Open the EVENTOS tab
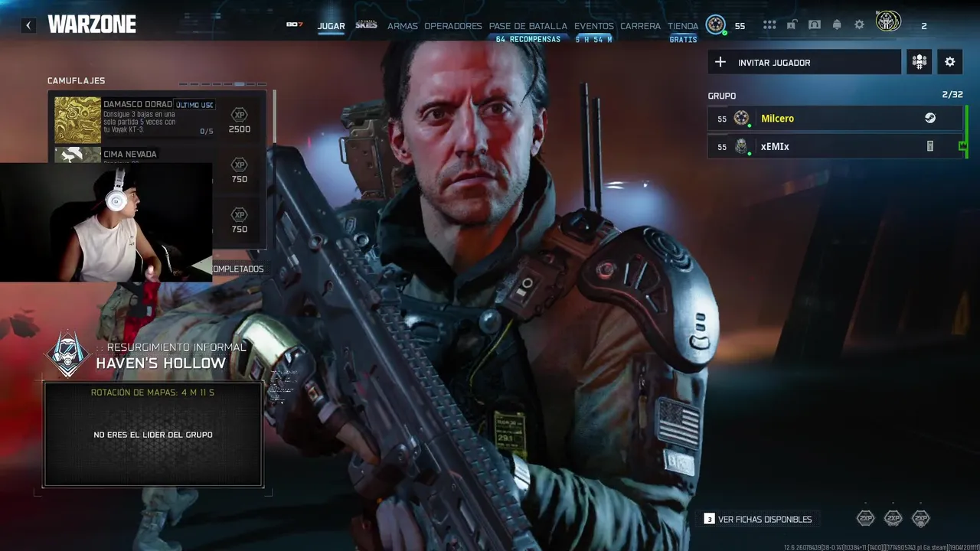The width and height of the screenshot is (980, 551). point(594,26)
